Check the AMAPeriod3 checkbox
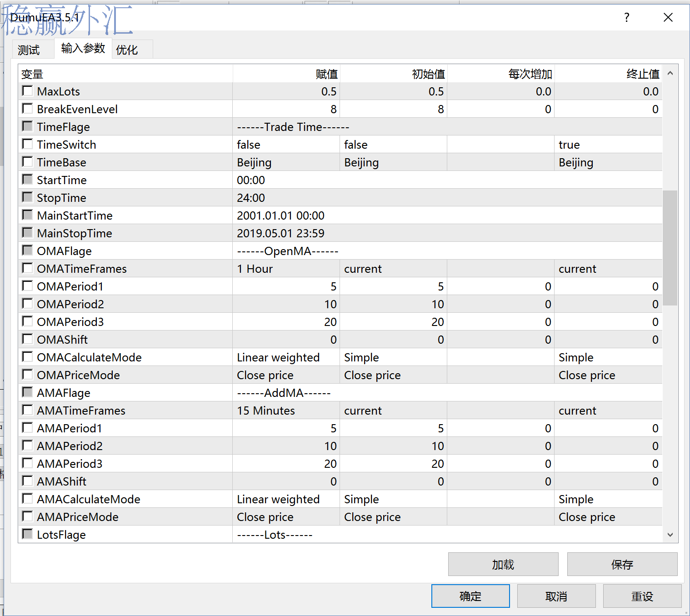This screenshot has width=690, height=616. 27,463
